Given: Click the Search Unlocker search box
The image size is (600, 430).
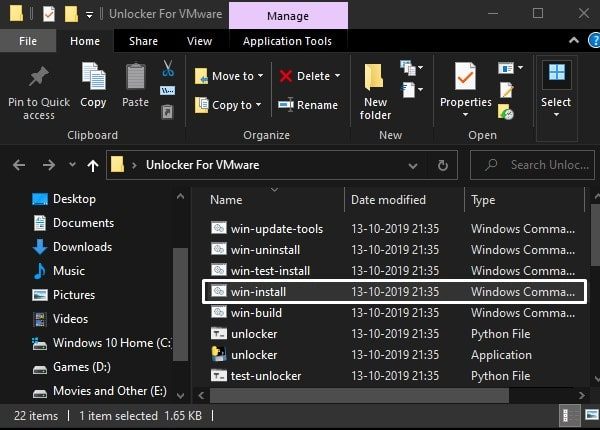Looking at the screenshot, I should [x=532, y=165].
